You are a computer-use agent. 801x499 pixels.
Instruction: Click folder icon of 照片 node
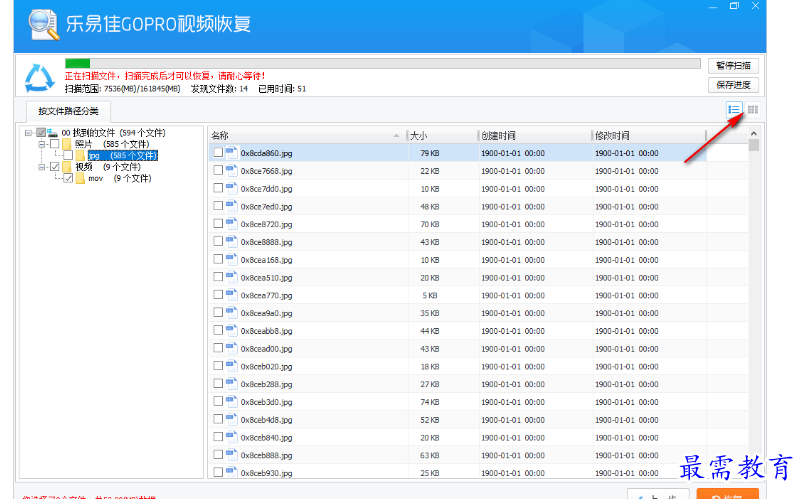click(x=67, y=144)
